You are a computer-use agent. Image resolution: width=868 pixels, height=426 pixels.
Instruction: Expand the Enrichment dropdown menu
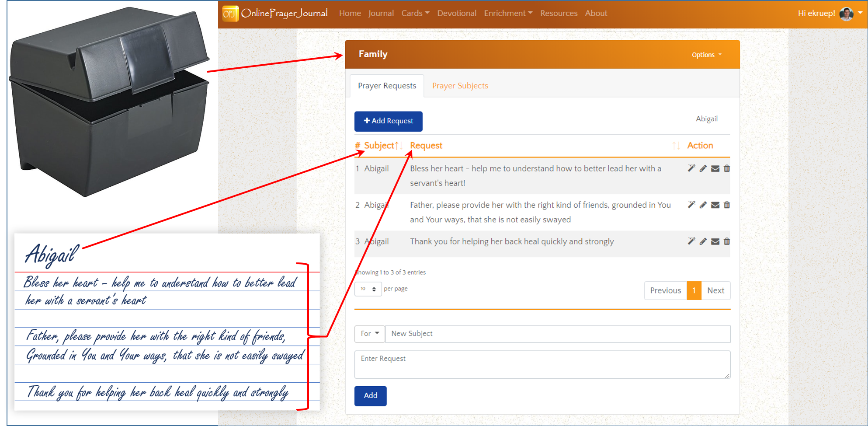point(508,13)
